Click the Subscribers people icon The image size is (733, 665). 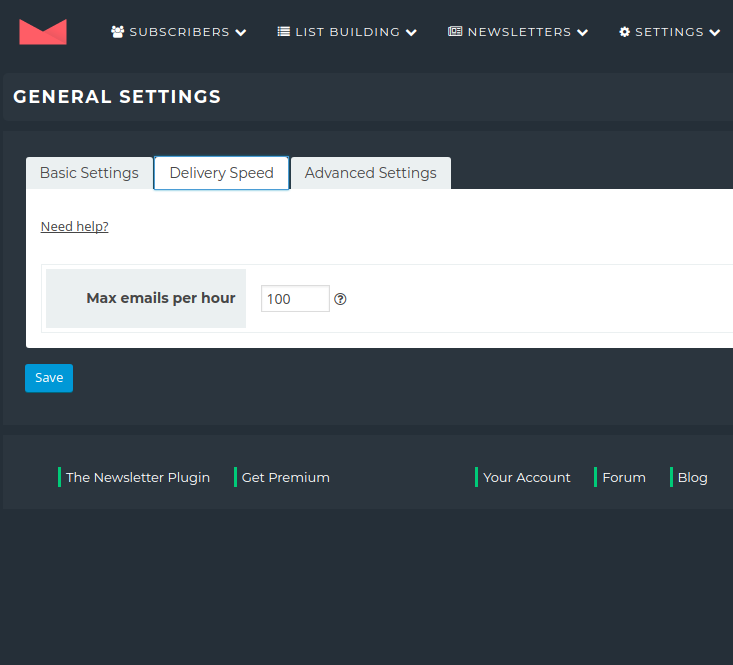[x=117, y=32]
